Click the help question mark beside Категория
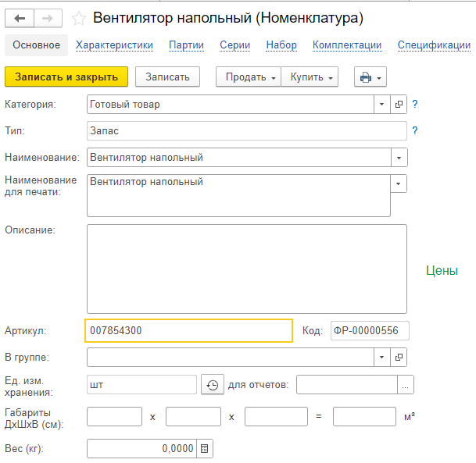Image resolution: width=476 pixels, height=463 pixels. click(x=415, y=104)
